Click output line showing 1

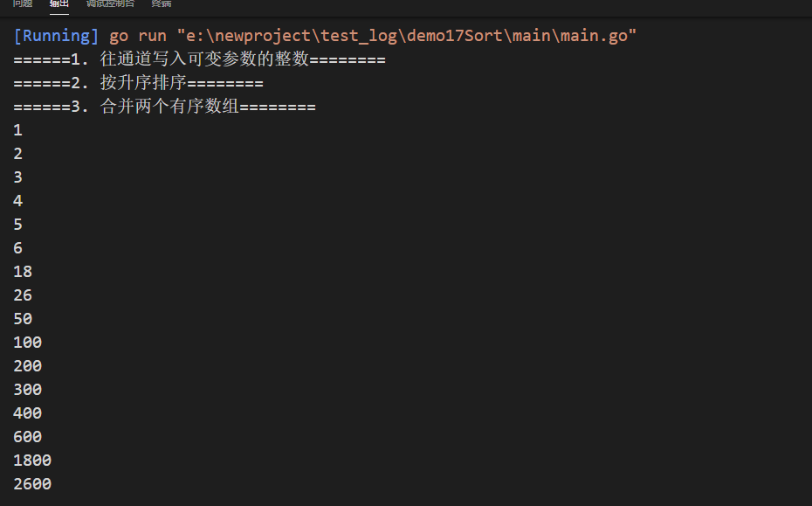point(18,130)
